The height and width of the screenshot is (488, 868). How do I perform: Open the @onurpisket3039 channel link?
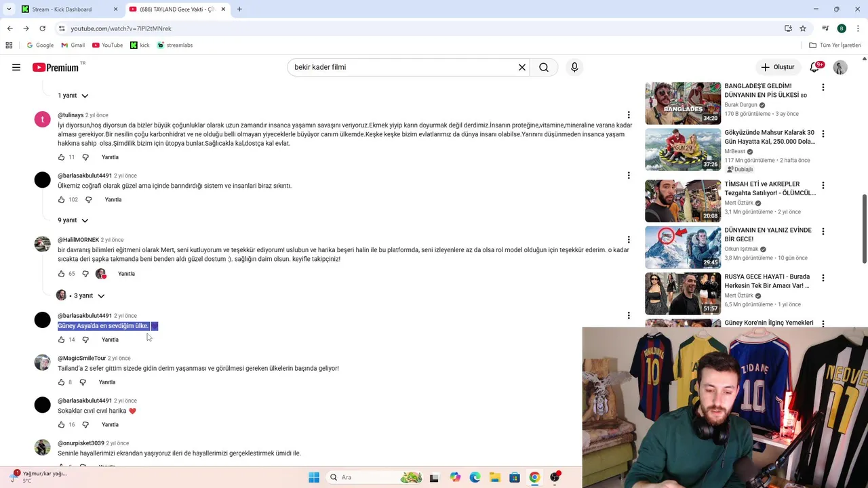[x=81, y=443]
